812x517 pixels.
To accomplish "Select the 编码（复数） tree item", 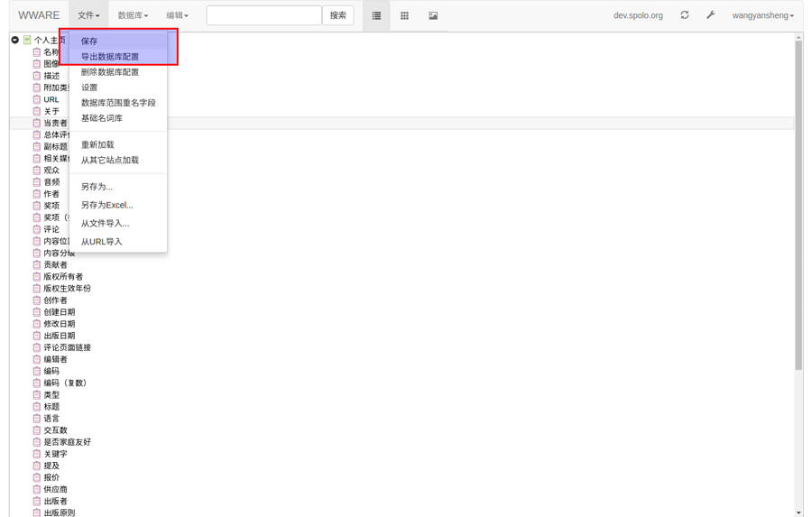I will click(65, 383).
